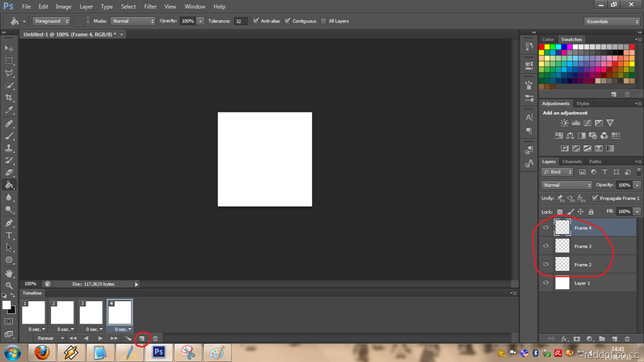Enable the All Layers checkbox
Screen dimensions: 644x362
[x=324, y=21]
